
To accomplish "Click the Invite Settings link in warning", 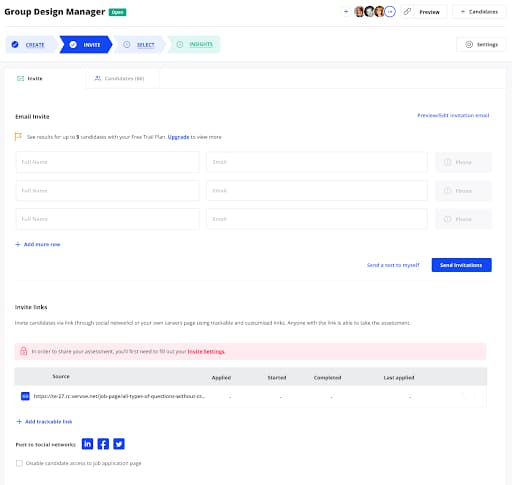I will pyautogui.click(x=206, y=352).
